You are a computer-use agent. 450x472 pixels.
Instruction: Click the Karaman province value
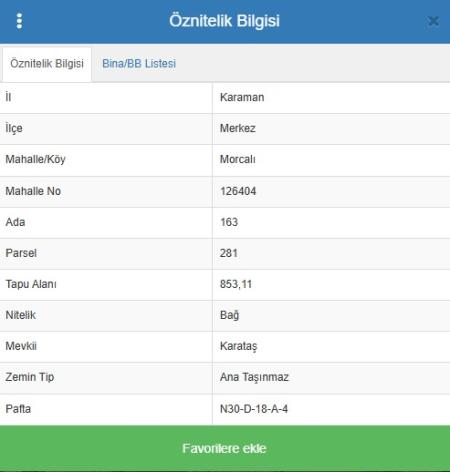pos(242,97)
